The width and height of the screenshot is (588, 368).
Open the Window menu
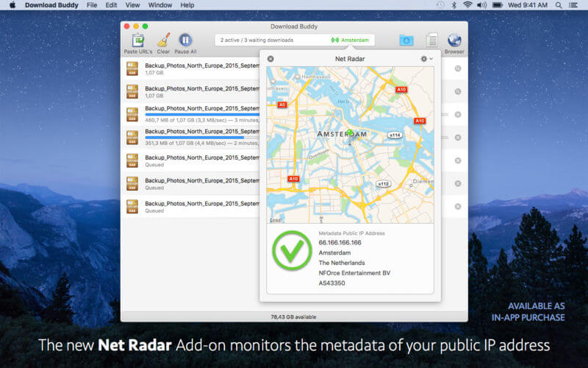coord(160,5)
